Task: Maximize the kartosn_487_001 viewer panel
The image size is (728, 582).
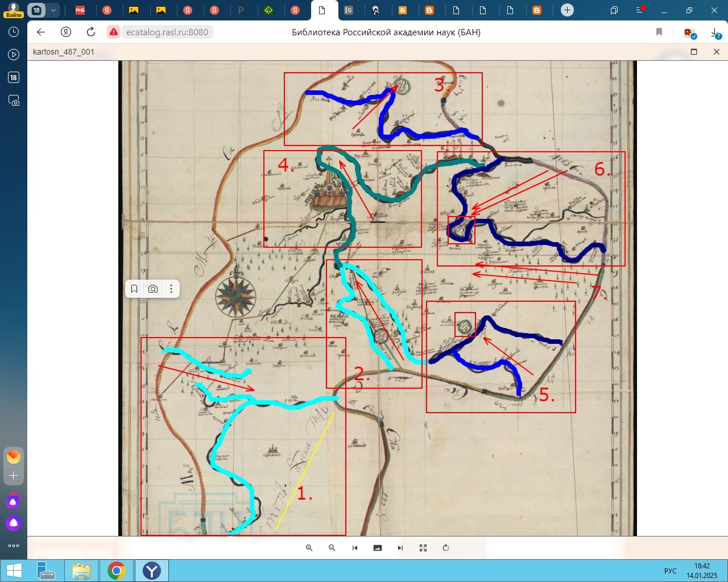Action: [x=693, y=52]
